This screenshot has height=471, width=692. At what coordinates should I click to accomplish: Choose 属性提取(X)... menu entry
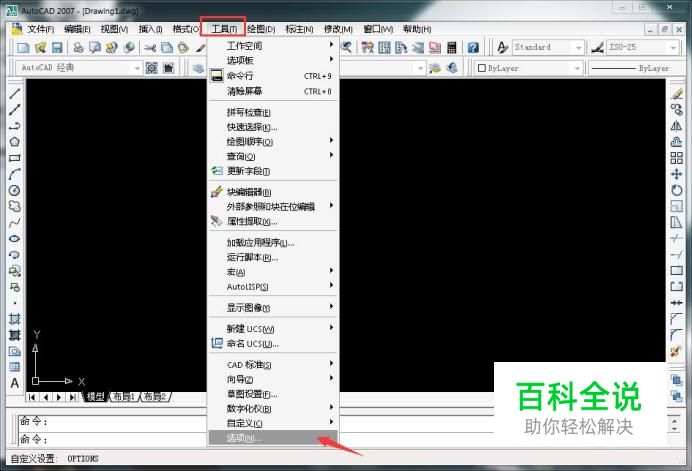click(272, 221)
